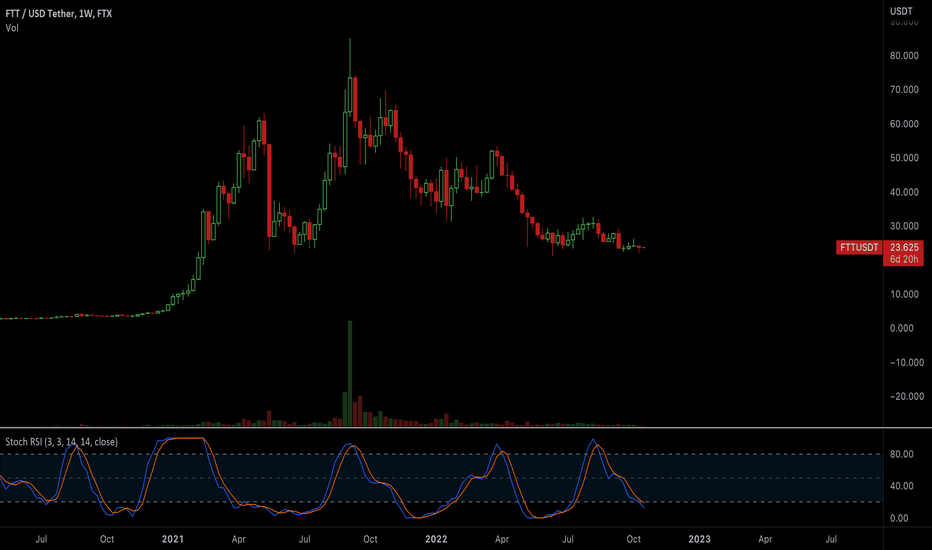Image resolution: width=932 pixels, height=550 pixels.
Task: Click the 70.000 price axis label
Action: click(903, 90)
